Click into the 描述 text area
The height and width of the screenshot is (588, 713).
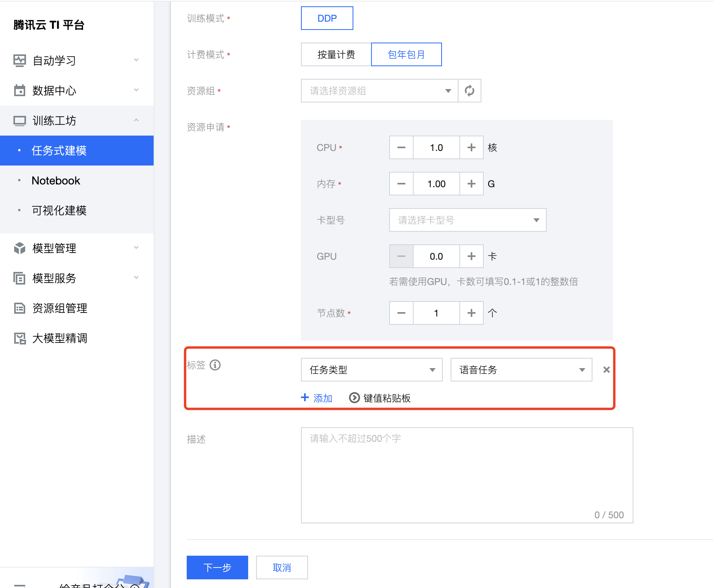pyautogui.click(x=467, y=475)
